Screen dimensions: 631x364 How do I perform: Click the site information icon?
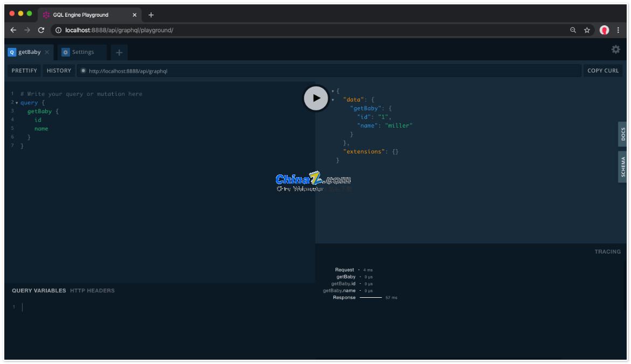58,30
